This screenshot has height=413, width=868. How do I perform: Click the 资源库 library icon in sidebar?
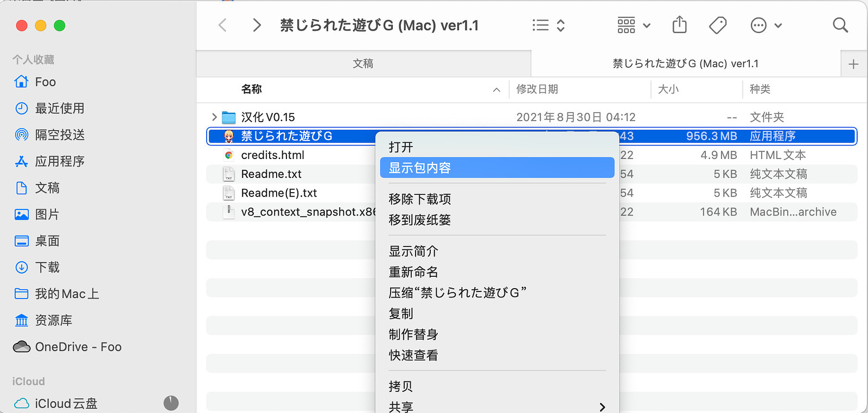[x=22, y=320]
